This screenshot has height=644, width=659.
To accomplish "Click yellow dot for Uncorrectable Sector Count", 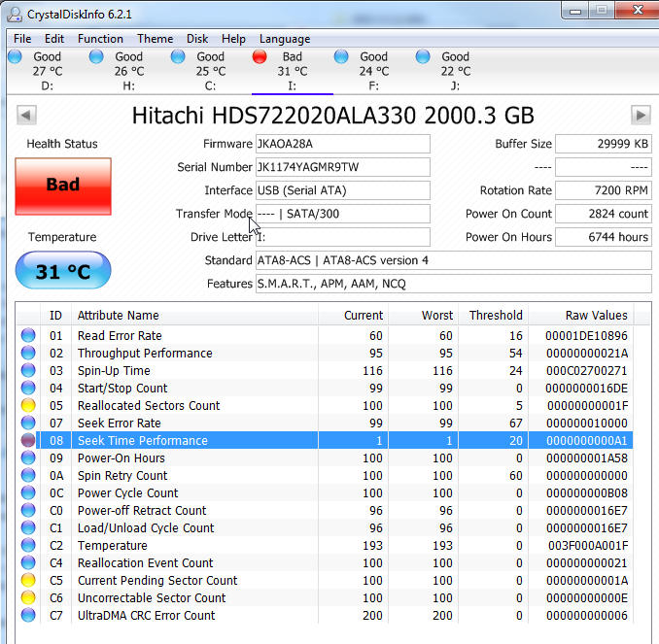I will click(x=28, y=597).
